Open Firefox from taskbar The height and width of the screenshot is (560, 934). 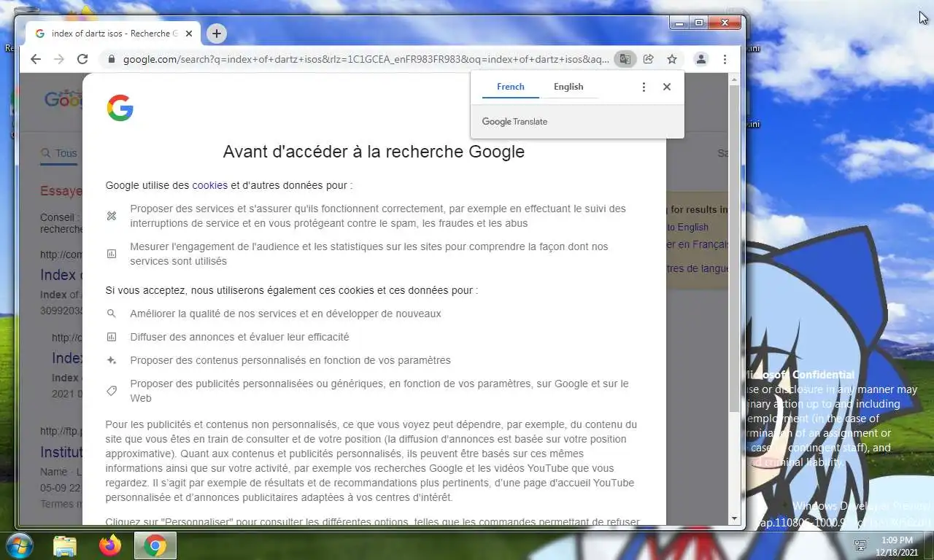tap(110, 545)
